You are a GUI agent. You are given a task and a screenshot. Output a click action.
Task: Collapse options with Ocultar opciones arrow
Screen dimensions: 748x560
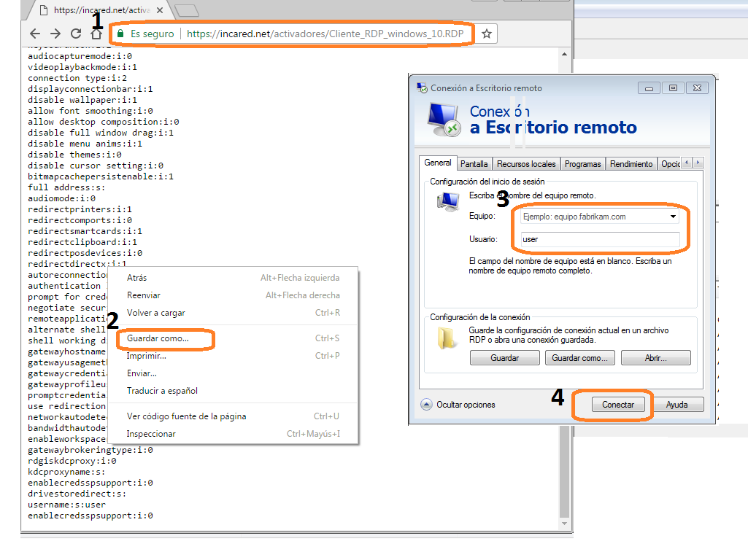tap(427, 405)
